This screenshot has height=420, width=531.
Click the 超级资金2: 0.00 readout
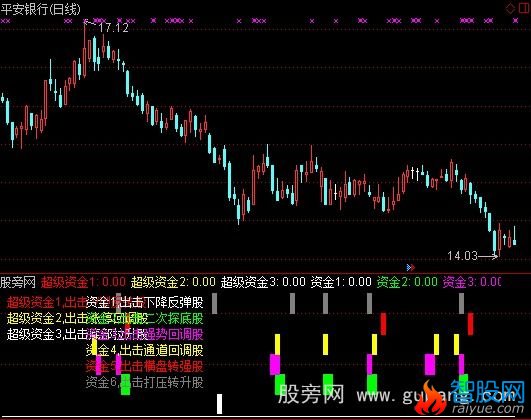click(173, 282)
